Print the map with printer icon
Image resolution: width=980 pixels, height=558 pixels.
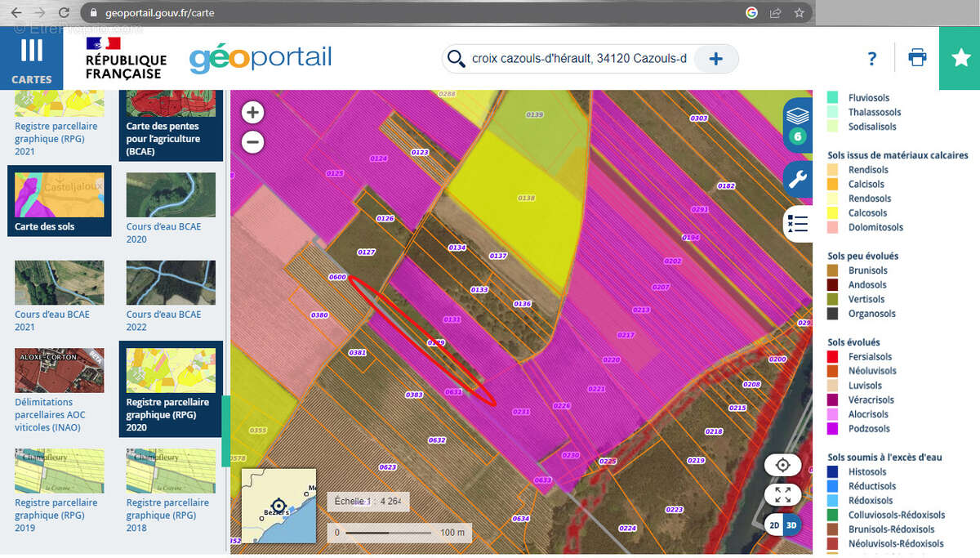click(x=917, y=58)
